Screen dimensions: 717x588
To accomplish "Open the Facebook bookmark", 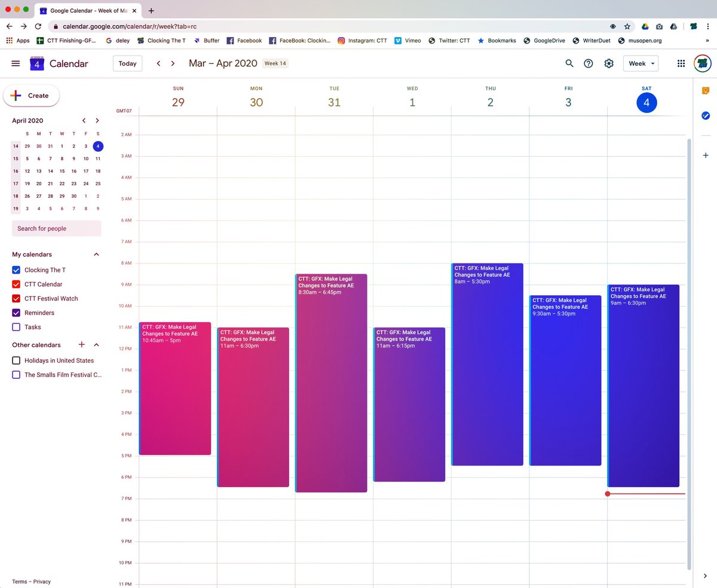I will 244,41.
